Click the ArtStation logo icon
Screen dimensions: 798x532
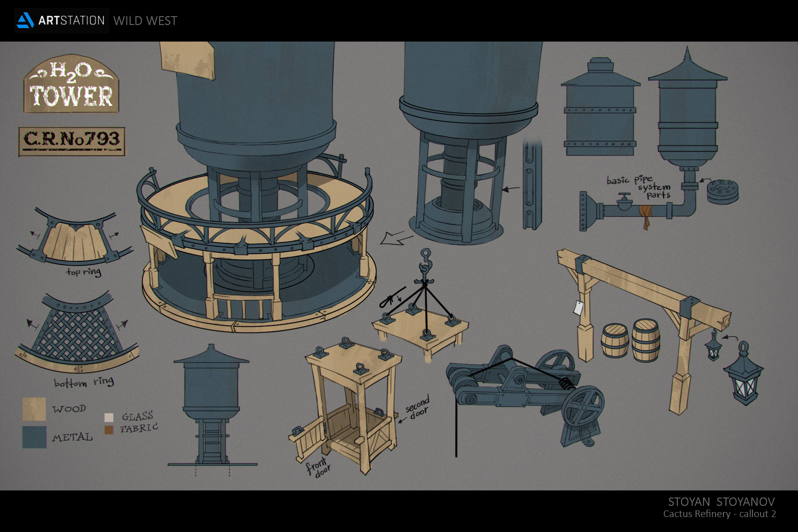25,20
